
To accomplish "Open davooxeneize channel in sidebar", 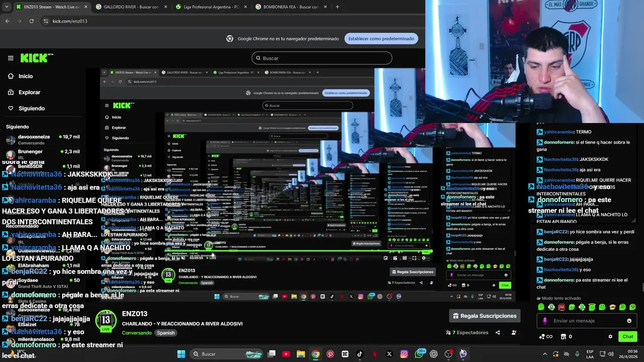I will click(x=43, y=140).
